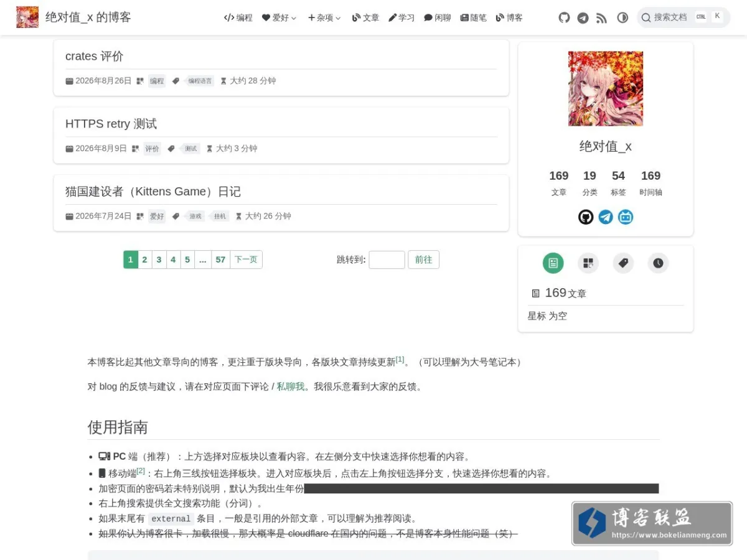747x560 pixels.
Task: Expand the 爱好 dropdown in the navbar
Action: click(279, 17)
